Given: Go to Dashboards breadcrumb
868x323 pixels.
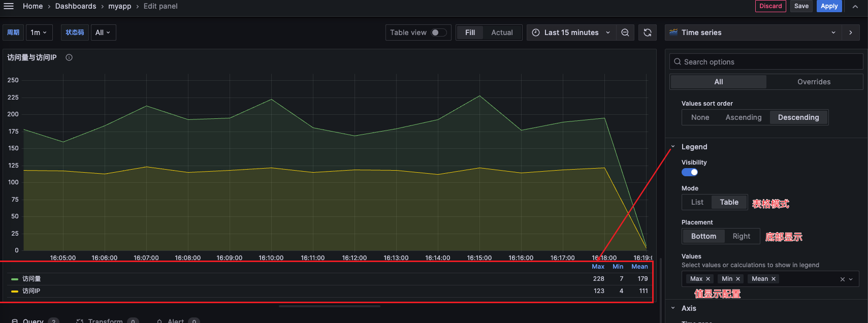Looking at the screenshot, I should pos(76,6).
